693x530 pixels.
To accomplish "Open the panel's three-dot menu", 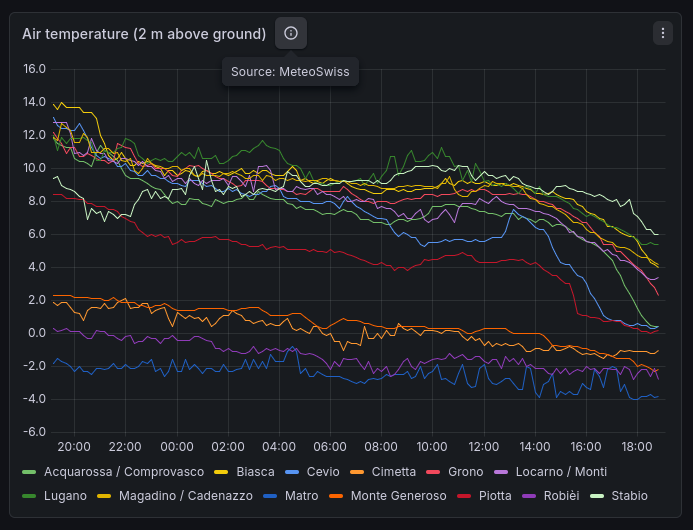I will (x=662, y=33).
